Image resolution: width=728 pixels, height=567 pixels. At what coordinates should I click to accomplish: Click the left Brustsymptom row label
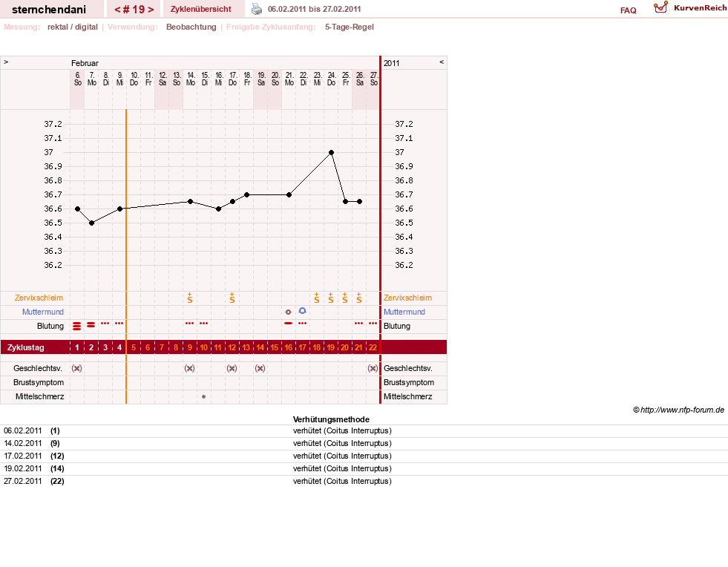click(39, 382)
